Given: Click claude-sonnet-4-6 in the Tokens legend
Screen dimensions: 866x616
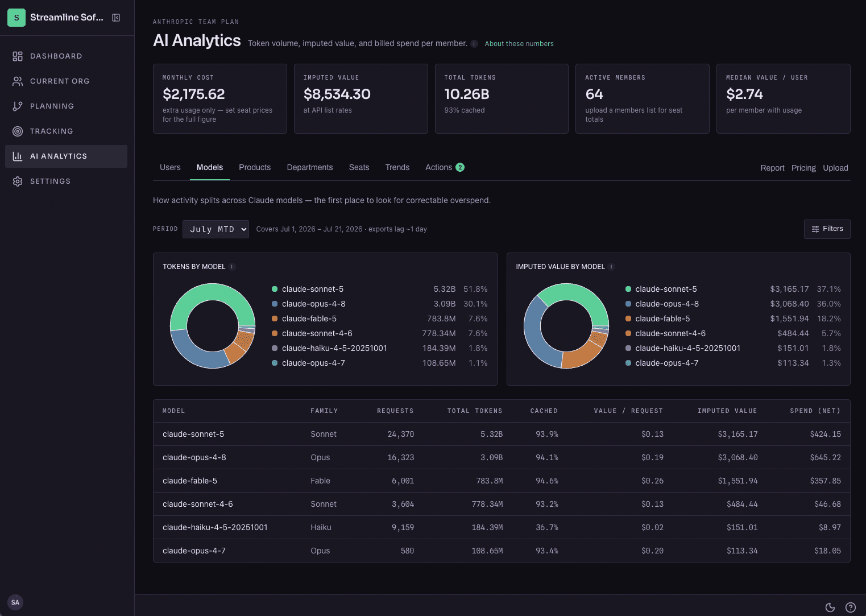Looking at the screenshot, I should click(317, 333).
